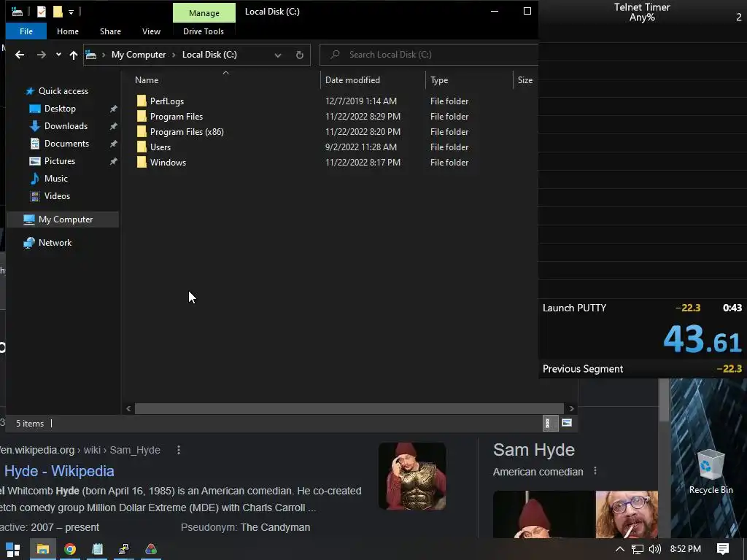This screenshot has width=747, height=560.
Task: Sort by the Name column header
Action: [147, 80]
